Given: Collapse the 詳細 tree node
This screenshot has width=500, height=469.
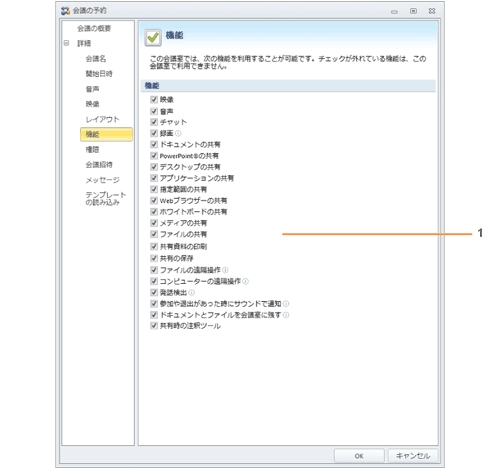Looking at the screenshot, I should (66, 43).
